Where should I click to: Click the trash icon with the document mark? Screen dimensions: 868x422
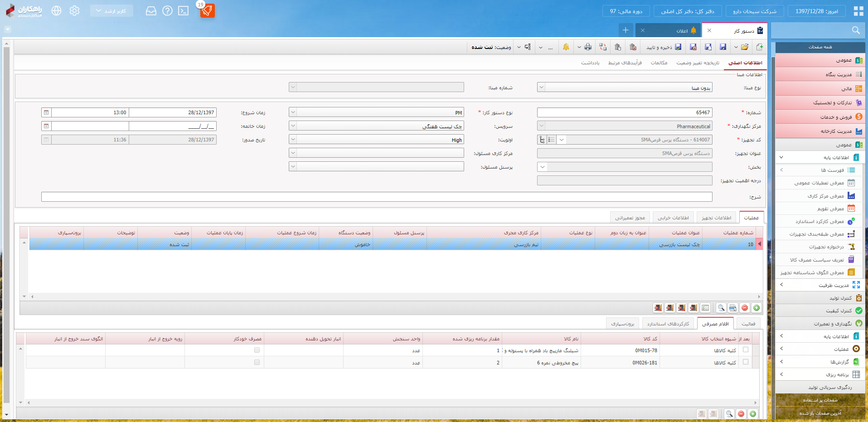[x=618, y=47]
